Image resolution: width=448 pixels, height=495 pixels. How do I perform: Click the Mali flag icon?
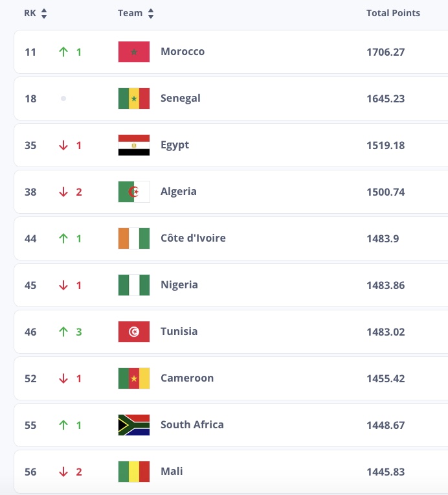coord(134,472)
